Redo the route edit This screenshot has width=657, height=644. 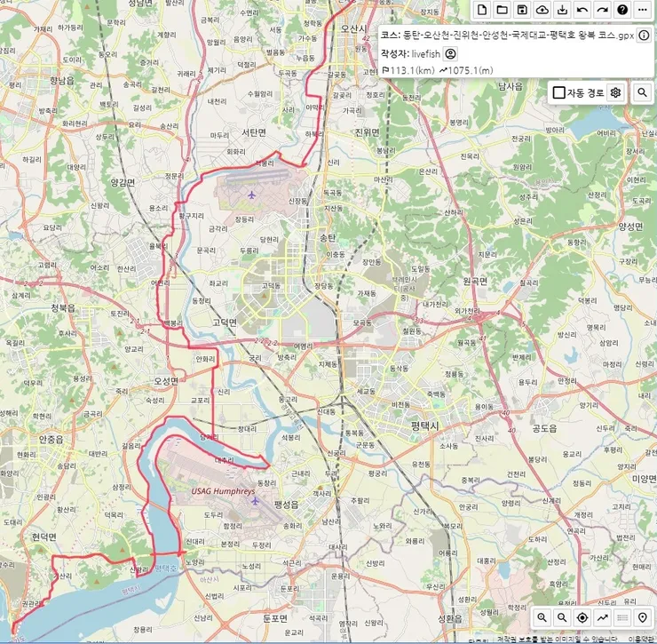tap(603, 10)
